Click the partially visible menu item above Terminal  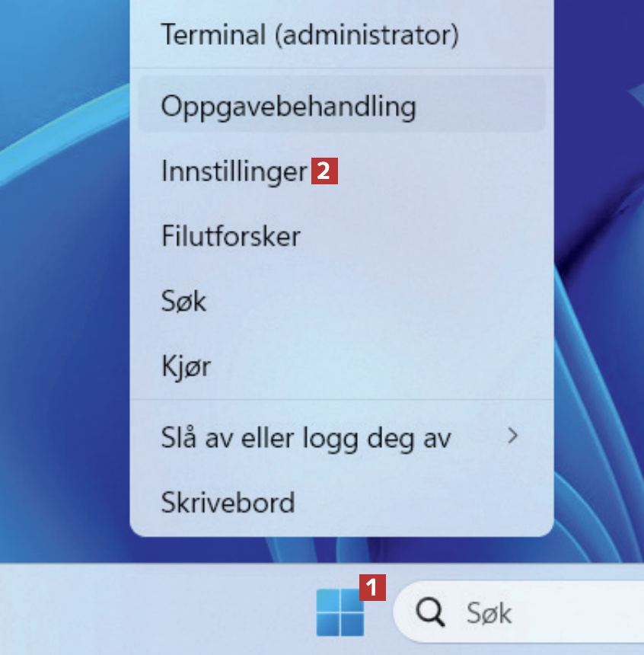pos(342,4)
